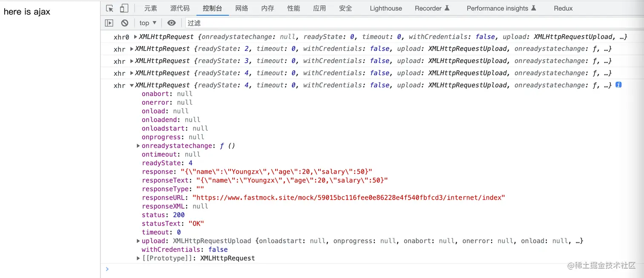This screenshot has width=644, height=278.
Task: Expand the xhr readyState: 3 object
Action: 132,61
